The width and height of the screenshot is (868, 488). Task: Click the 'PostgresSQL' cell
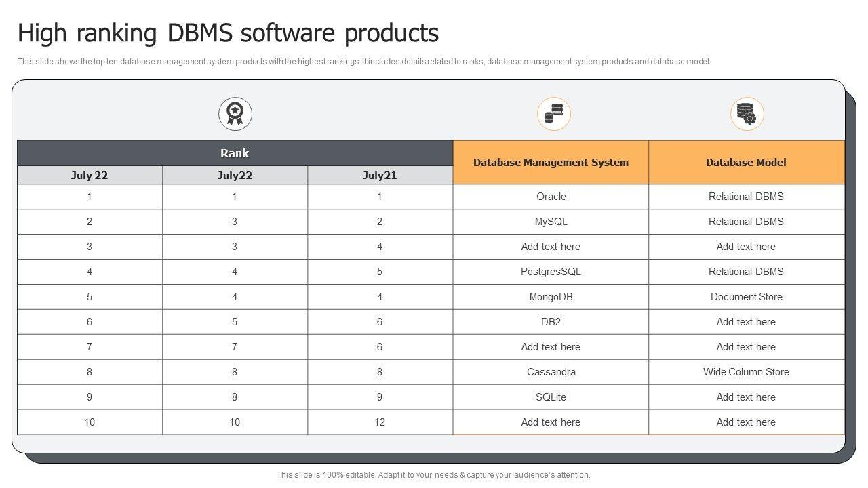(551, 272)
